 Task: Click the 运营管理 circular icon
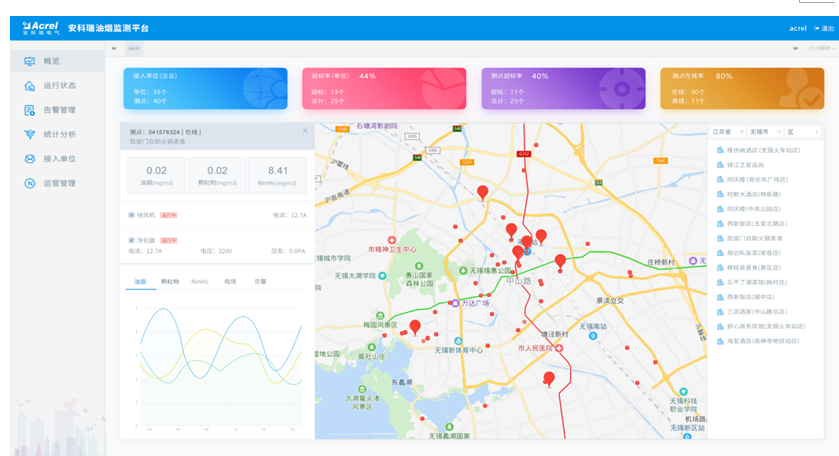29,183
